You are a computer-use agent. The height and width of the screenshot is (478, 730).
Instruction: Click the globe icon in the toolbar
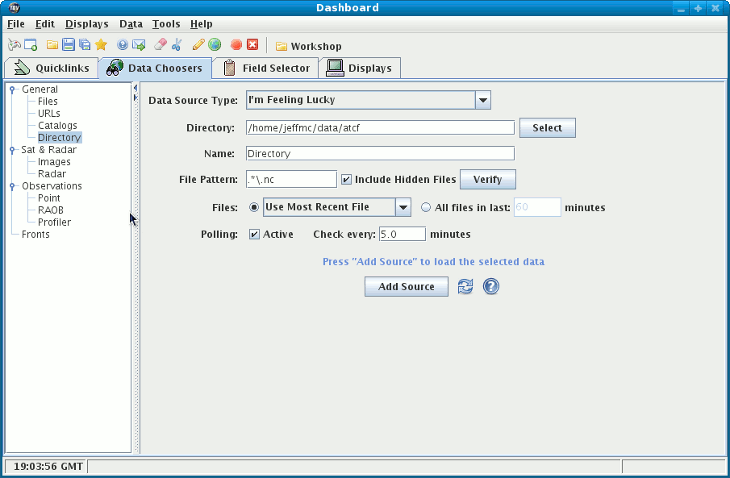click(214, 45)
